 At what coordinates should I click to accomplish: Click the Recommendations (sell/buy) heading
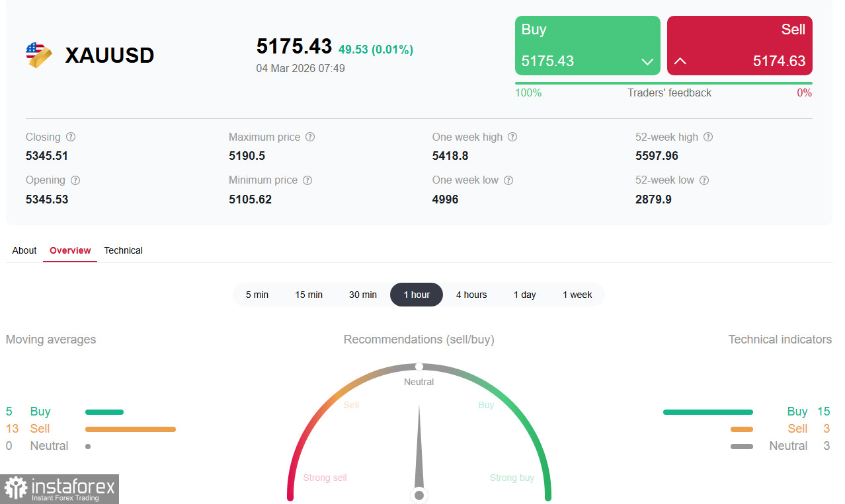pyautogui.click(x=419, y=340)
